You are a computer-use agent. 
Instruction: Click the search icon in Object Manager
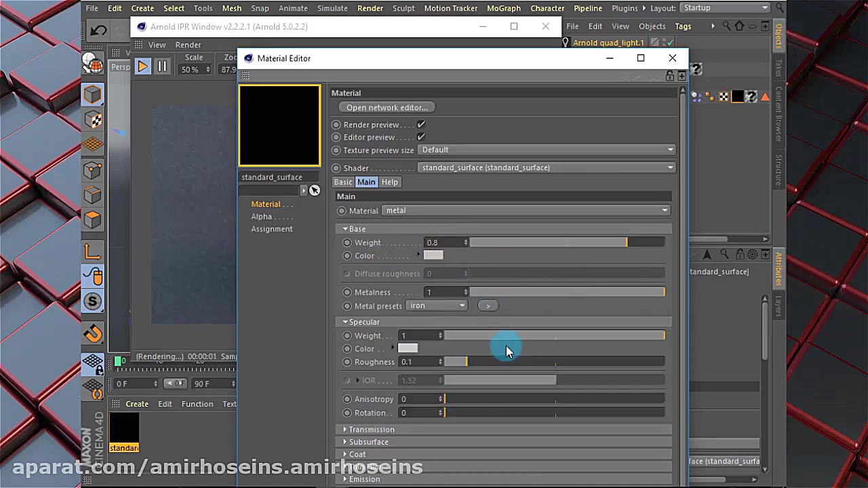(726, 26)
